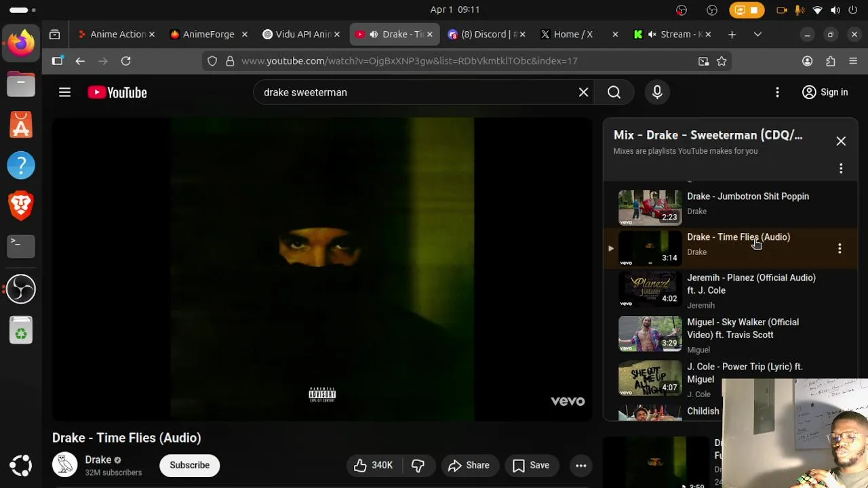Launch Firefox from the dock
The image size is (868, 488).
21,43
